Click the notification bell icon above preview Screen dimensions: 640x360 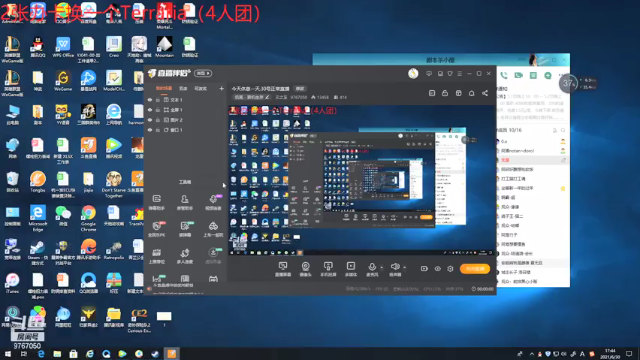pos(471,93)
